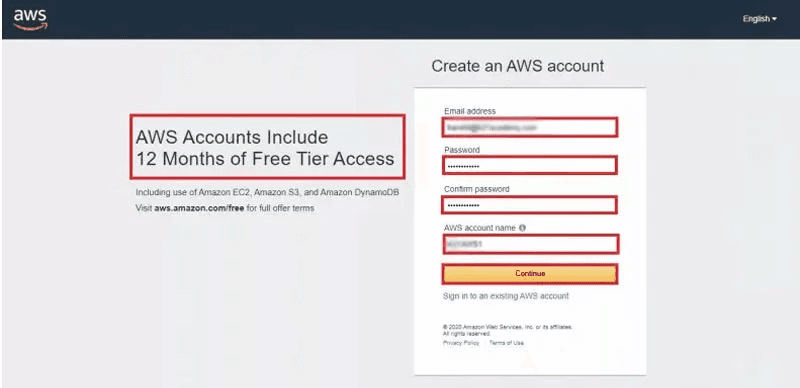
Task: Click the AWS logo in the header
Action: click(30, 19)
